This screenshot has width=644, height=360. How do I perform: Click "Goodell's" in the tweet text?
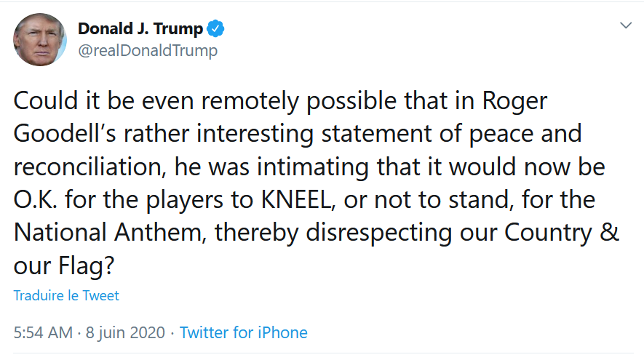click(67, 135)
